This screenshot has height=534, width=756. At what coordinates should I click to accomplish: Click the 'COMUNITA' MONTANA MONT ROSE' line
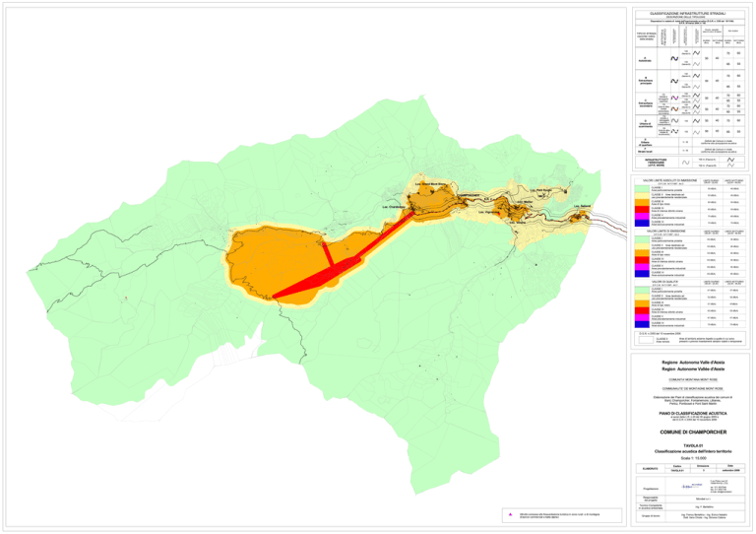tap(693, 379)
